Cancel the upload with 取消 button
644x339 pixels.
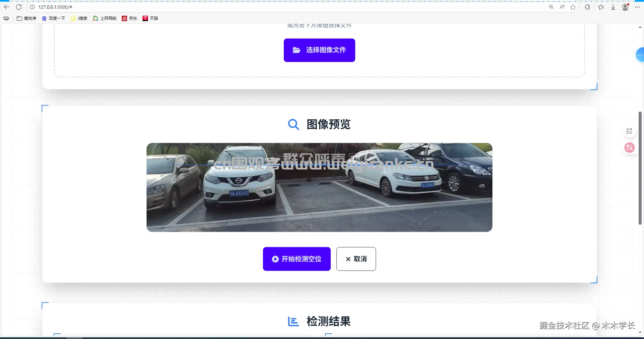pyautogui.click(x=356, y=259)
